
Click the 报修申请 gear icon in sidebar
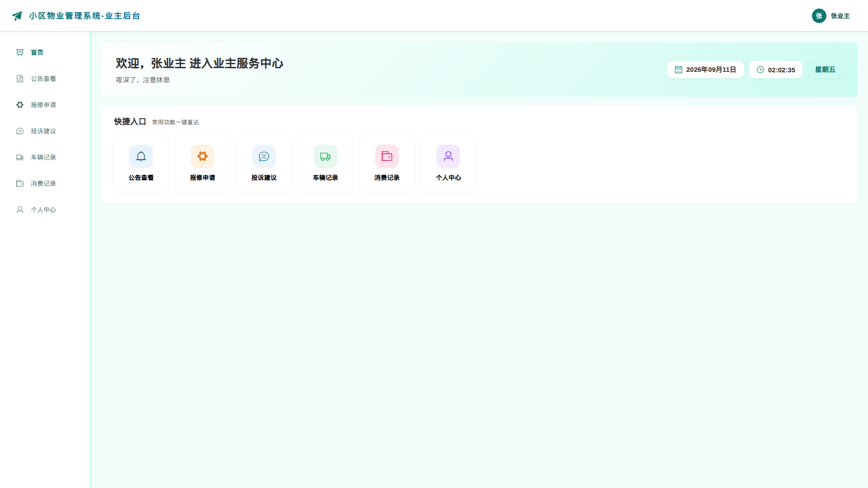pos(20,105)
